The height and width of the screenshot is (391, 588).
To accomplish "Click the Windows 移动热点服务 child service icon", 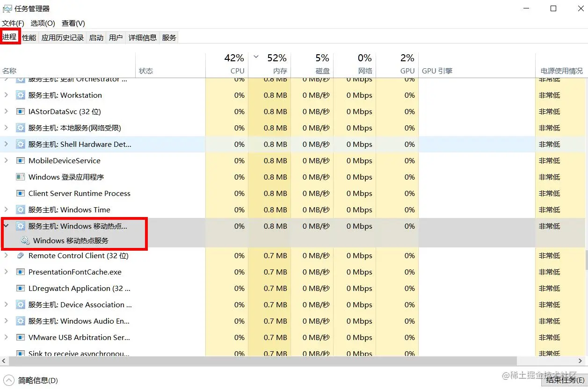I will pos(25,240).
